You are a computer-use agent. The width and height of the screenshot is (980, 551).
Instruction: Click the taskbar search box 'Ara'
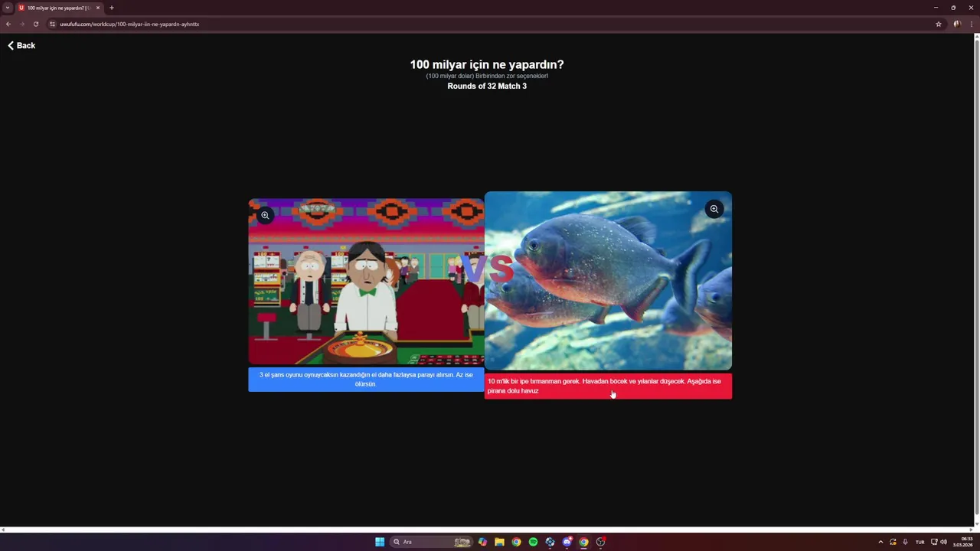pyautogui.click(x=430, y=542)
